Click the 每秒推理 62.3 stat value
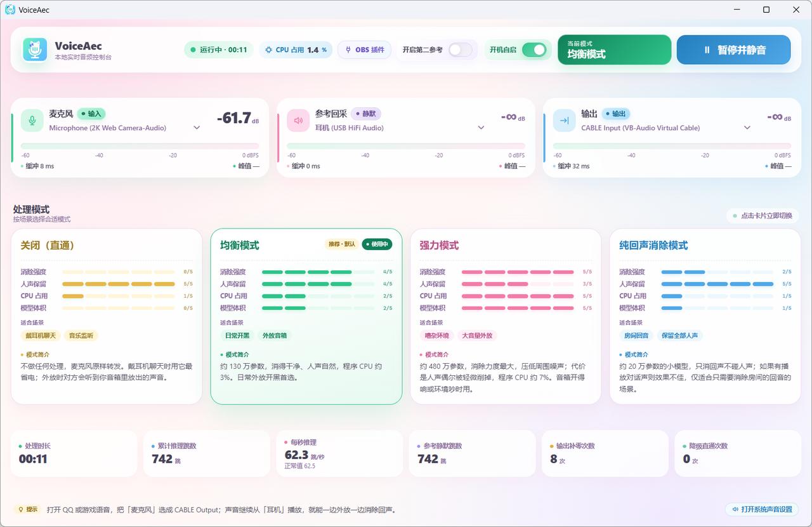Screen dimensions: 812x527 296,455
